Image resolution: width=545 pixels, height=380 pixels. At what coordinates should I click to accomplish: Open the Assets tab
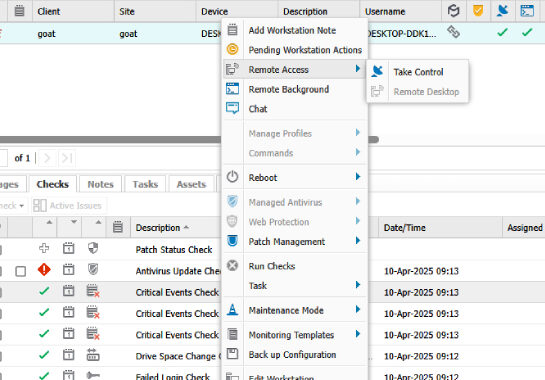coord(191,184)
